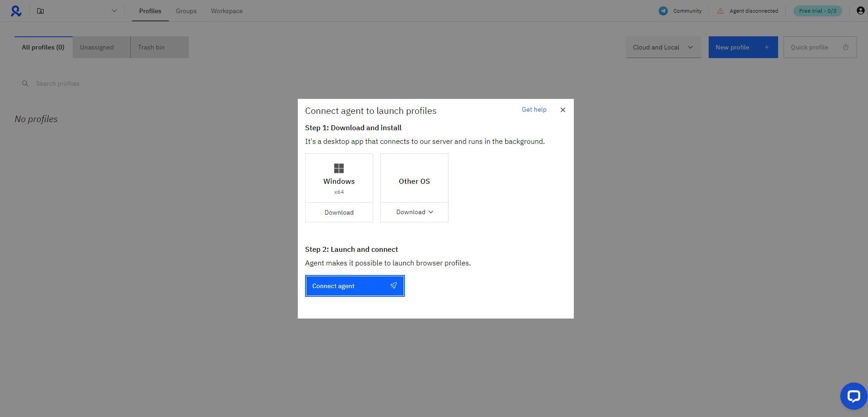This screenshot has width=868, height=417.
Task: Switch to the Groups tab
Action: click(186, 11)
